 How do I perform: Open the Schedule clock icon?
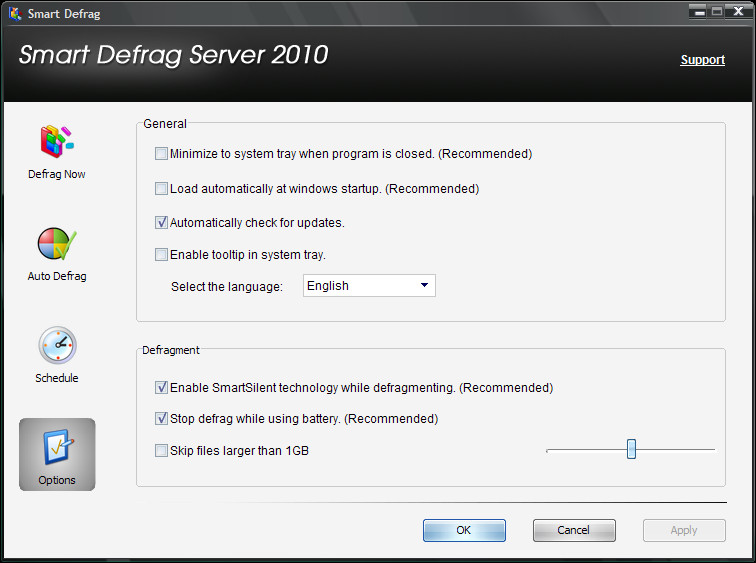(57, 345)
